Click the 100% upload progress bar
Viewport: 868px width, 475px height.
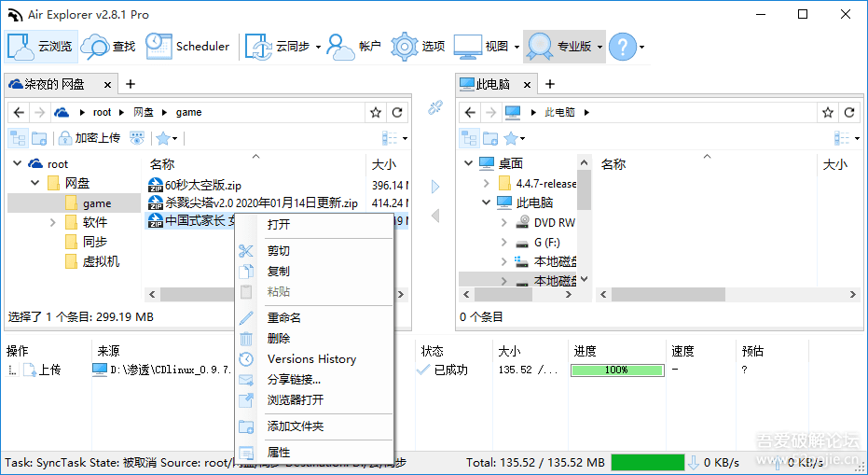pyautogui.click(x=617, y=370)
